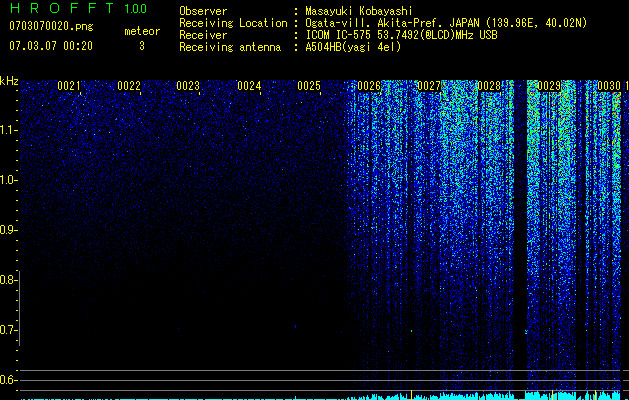Click the 1.0 frequency axis label
This screenshot has height=400, width=629.
[x=8, y=180]
